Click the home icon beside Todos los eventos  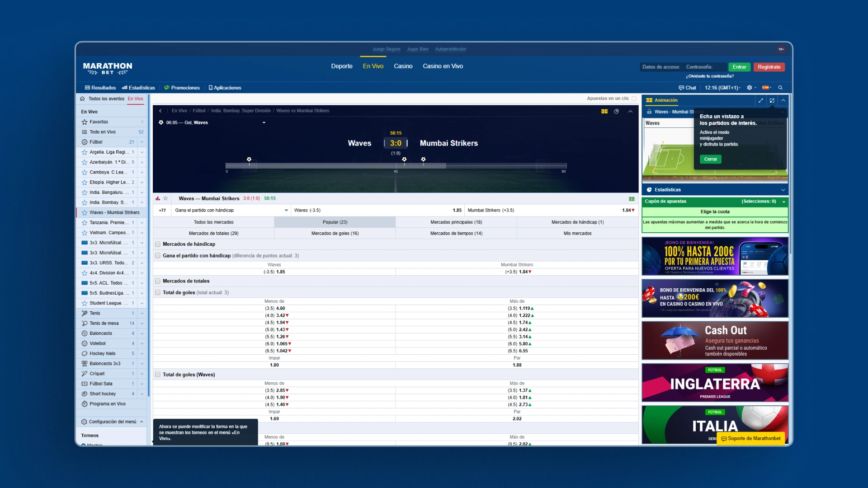pyautogui.click(x=82, y=99)
